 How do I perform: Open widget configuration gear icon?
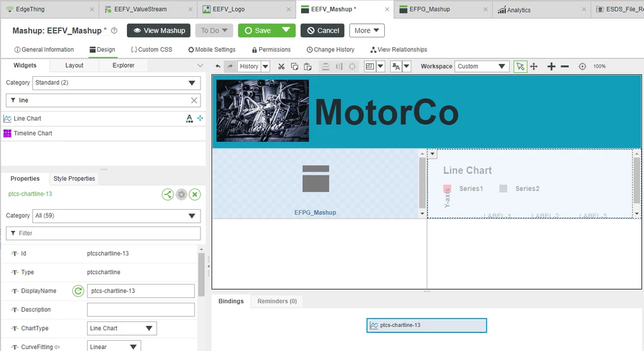click(x=181, y=194)
